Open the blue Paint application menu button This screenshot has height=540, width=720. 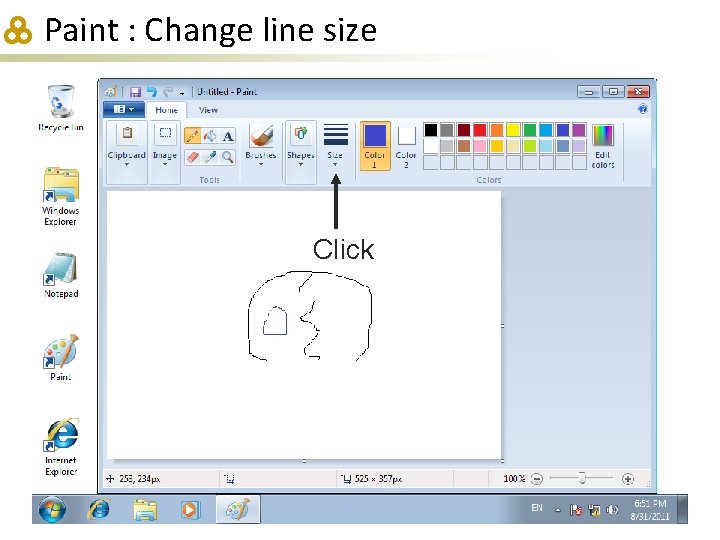pos(124,109)
